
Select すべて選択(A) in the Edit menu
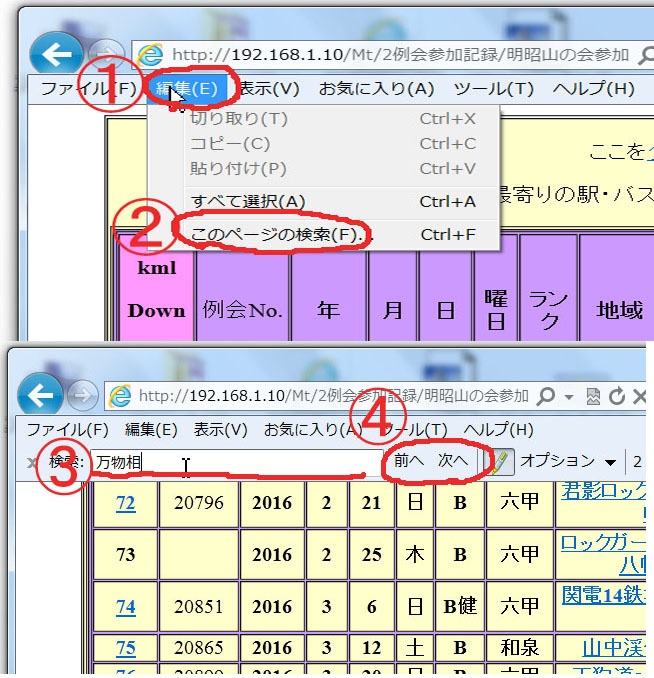[248, 201]
